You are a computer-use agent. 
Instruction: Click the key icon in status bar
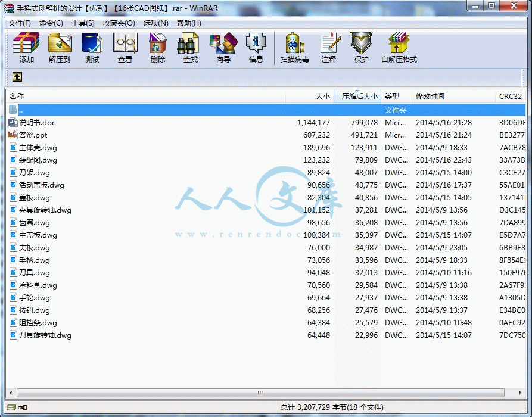coord(23,407)
